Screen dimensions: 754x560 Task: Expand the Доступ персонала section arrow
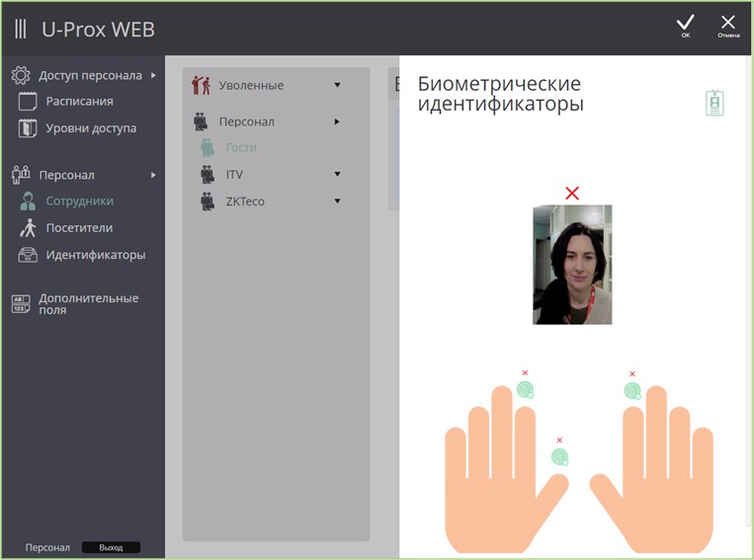tap(153, 75)
